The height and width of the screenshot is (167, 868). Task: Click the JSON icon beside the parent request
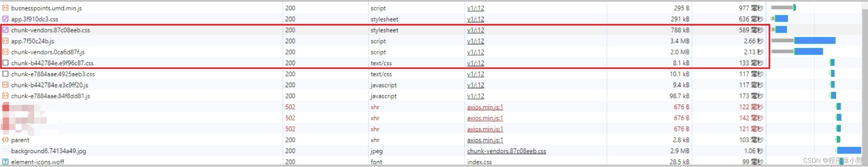[x=6, y=140]
